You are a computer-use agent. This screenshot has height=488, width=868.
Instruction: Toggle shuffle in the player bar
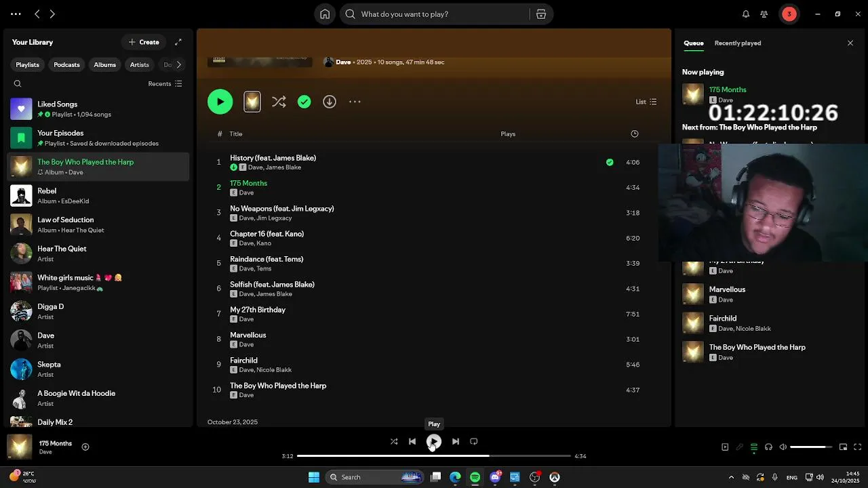pyautogui.click(x=394, y=441)
